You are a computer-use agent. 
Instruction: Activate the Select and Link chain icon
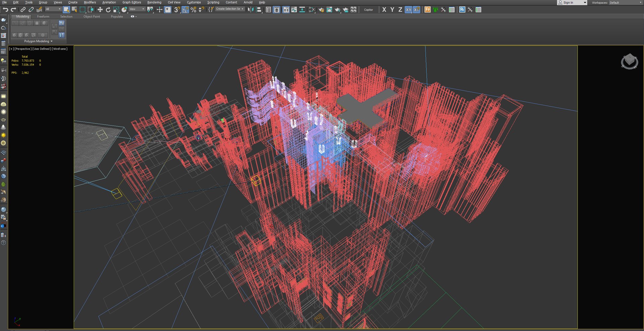click(23, 10)
